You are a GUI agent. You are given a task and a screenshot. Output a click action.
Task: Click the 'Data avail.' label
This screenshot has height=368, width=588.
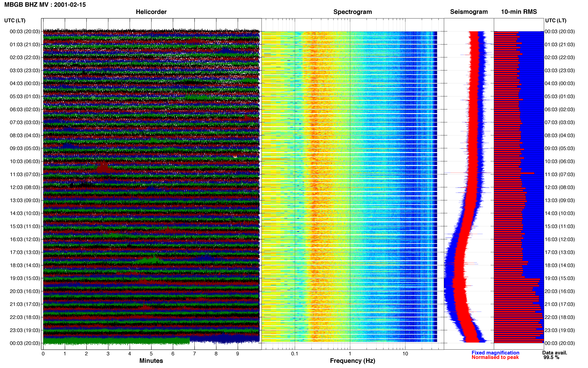pos(555,353)
